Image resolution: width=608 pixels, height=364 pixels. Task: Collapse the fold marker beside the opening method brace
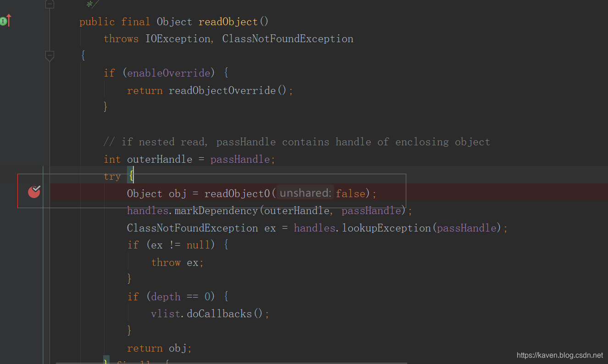click(50, 56)
